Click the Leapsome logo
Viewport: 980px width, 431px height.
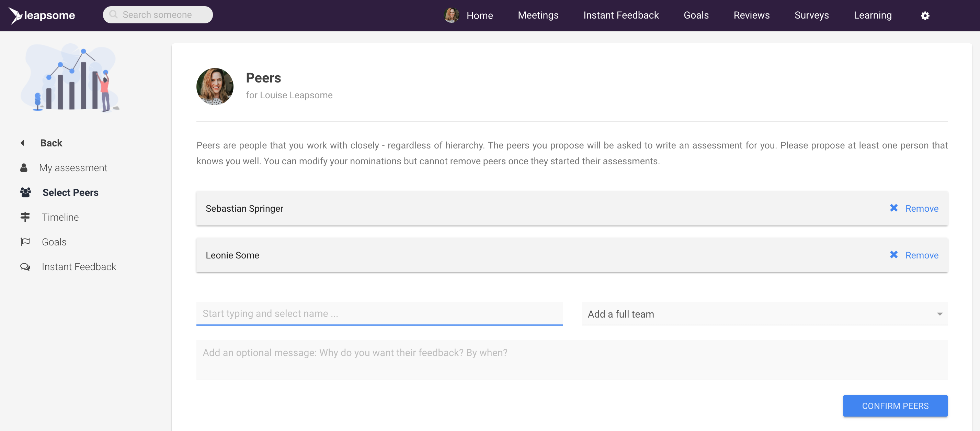tap(42, 15)
